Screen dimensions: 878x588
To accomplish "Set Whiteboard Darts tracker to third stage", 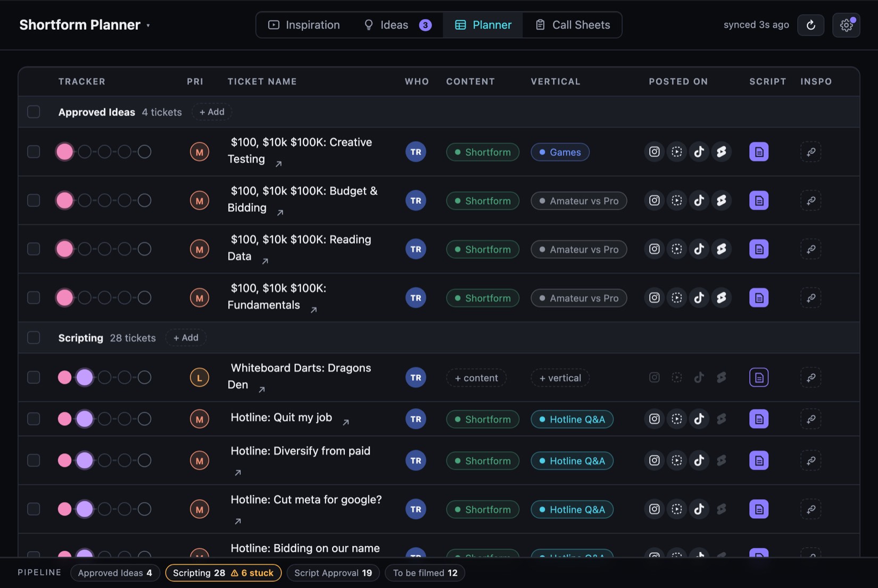I will point(104,377).
